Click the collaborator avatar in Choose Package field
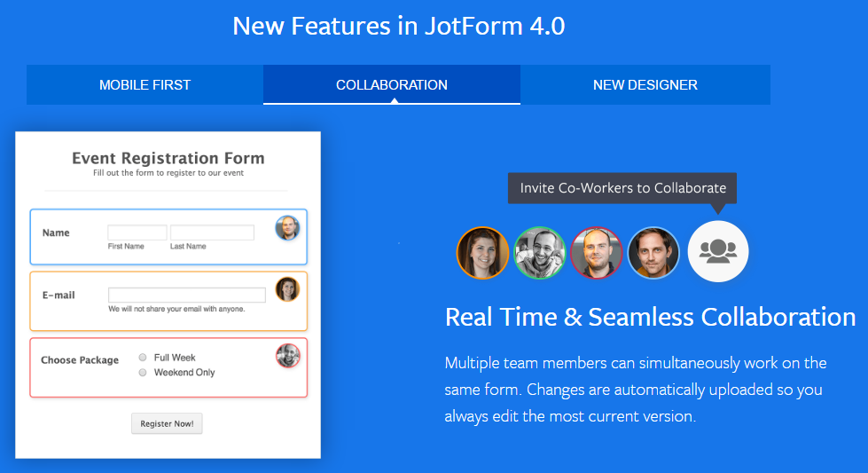Viewport: 868px width, 473px height. point(288,356)
